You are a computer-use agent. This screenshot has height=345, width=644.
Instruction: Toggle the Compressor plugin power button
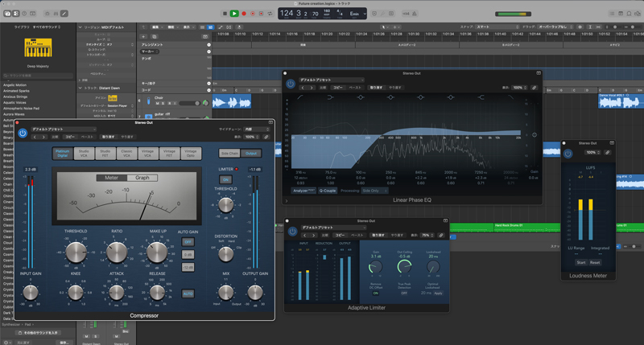(23, 133)
